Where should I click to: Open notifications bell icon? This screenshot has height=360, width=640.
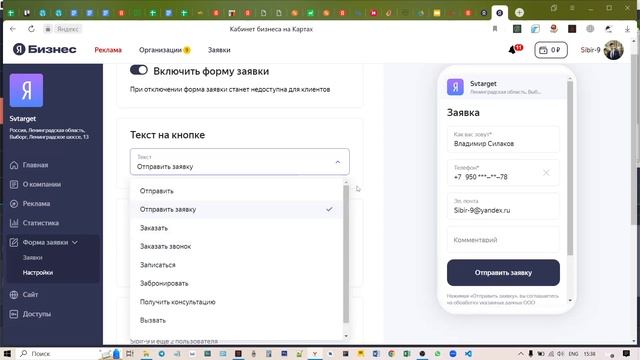coord(512,50)
